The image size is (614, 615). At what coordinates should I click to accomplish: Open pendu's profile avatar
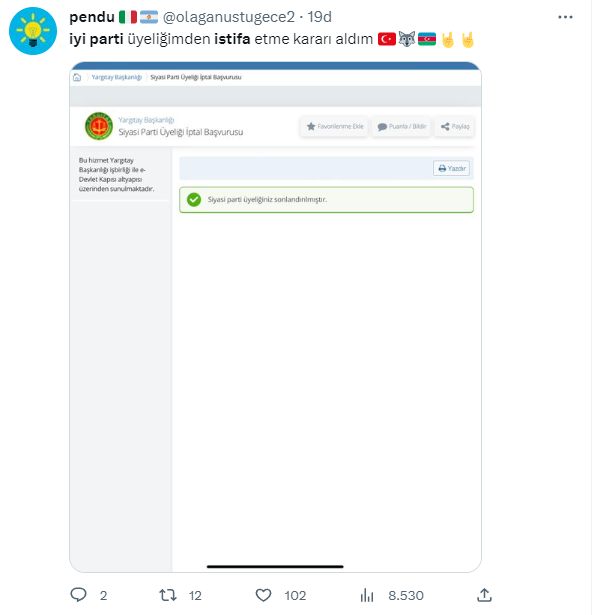point(31,33)
